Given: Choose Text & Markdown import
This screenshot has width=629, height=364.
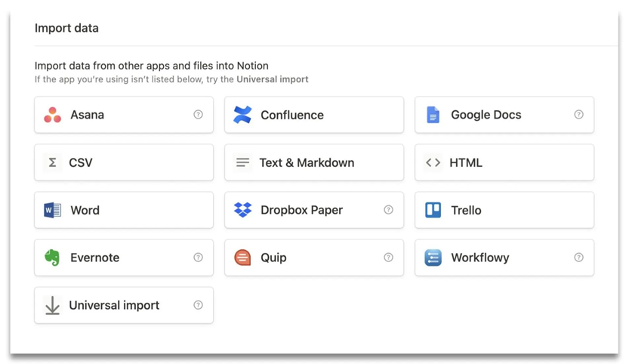Looking at the screenshot, I should click(314, 162).
